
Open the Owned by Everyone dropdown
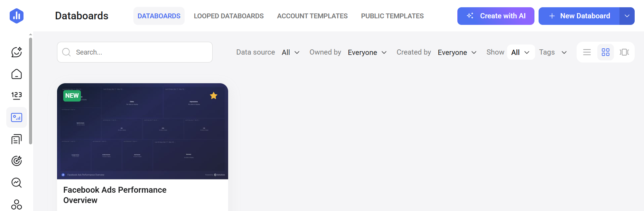pyautogui.click(x=367, y=52)
